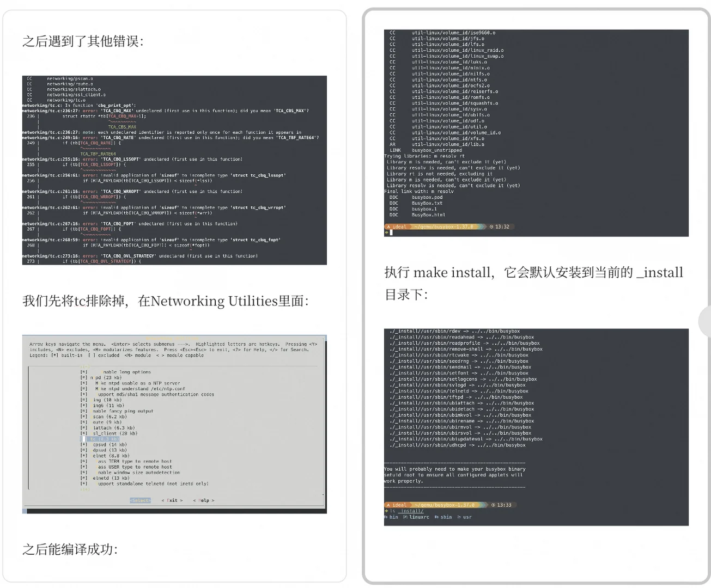This screenshot has width=711, height=588.
Task: Click the green prompt arrow below busybox path
Action: point(386,510)
